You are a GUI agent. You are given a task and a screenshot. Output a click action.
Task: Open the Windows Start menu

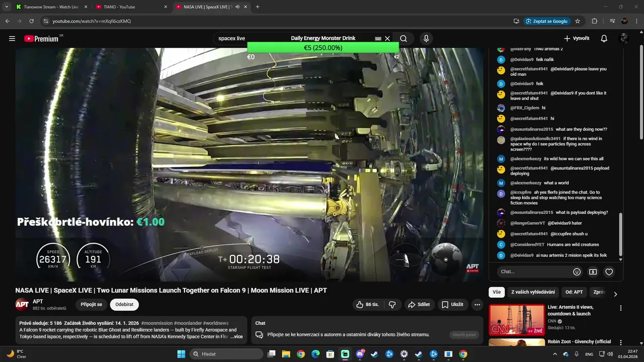click(181, 354)
